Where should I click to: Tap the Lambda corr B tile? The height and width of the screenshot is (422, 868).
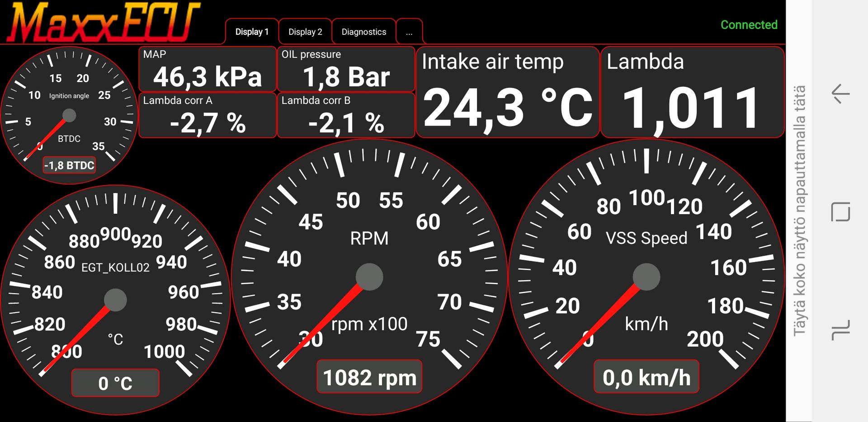(x=346, y=115)
